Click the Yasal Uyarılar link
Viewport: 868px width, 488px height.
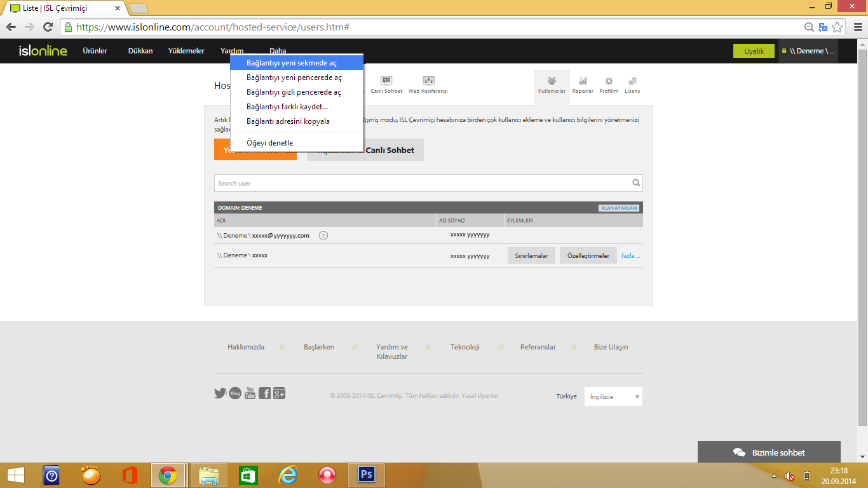click(482, 396)
